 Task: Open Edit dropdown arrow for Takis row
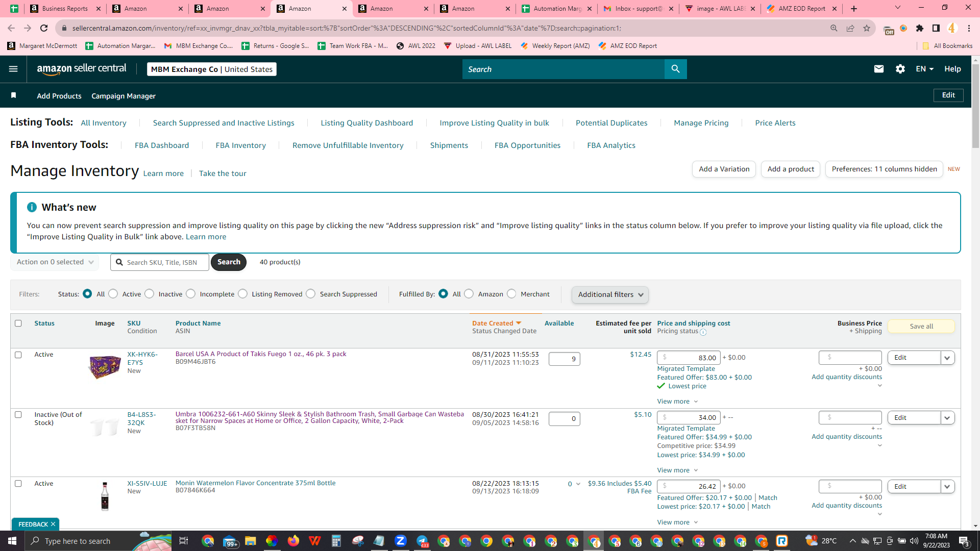(x=947, y=358)
